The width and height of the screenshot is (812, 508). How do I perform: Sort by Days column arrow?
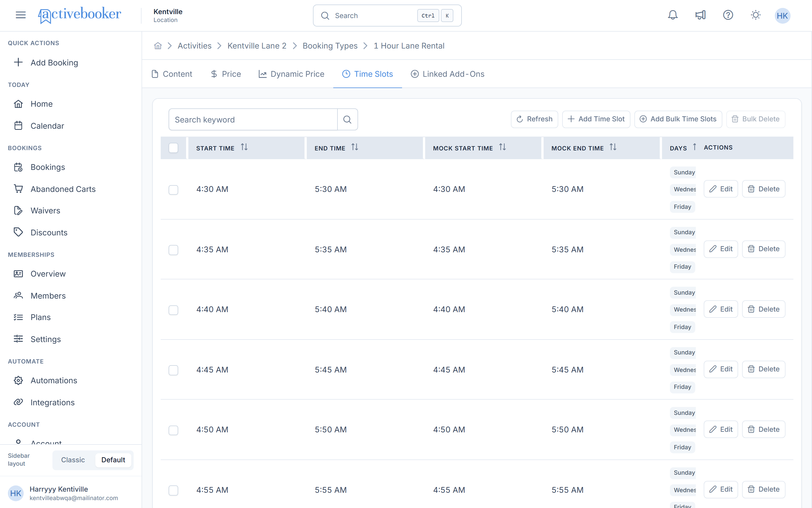(x=694, y=147)
